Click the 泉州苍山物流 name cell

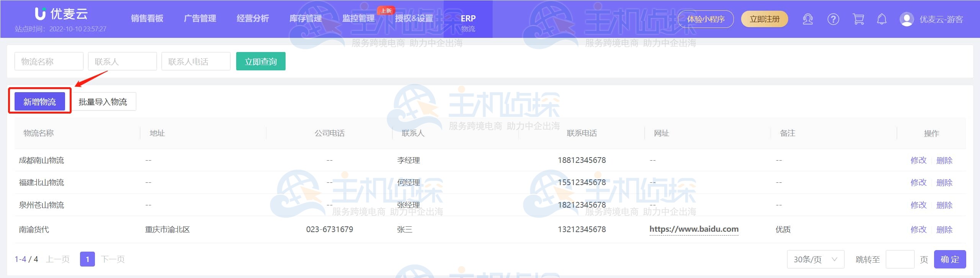[41, 205]
